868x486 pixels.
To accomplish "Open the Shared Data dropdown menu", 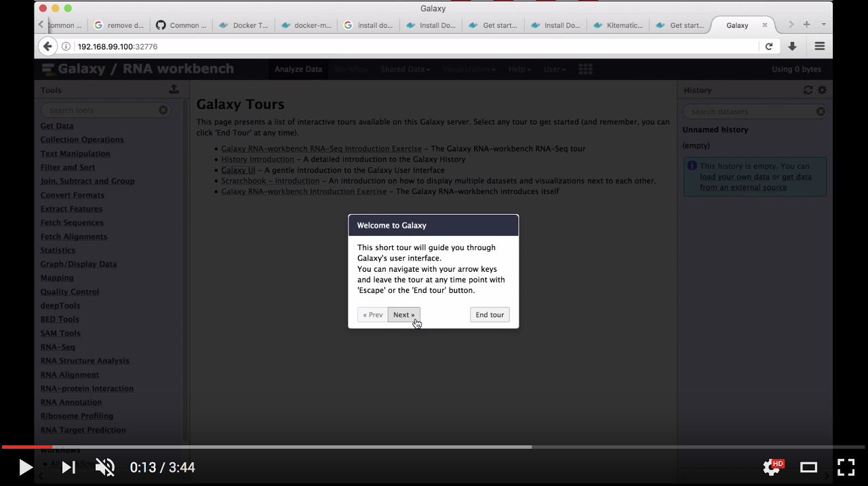I will pos(405,69).
